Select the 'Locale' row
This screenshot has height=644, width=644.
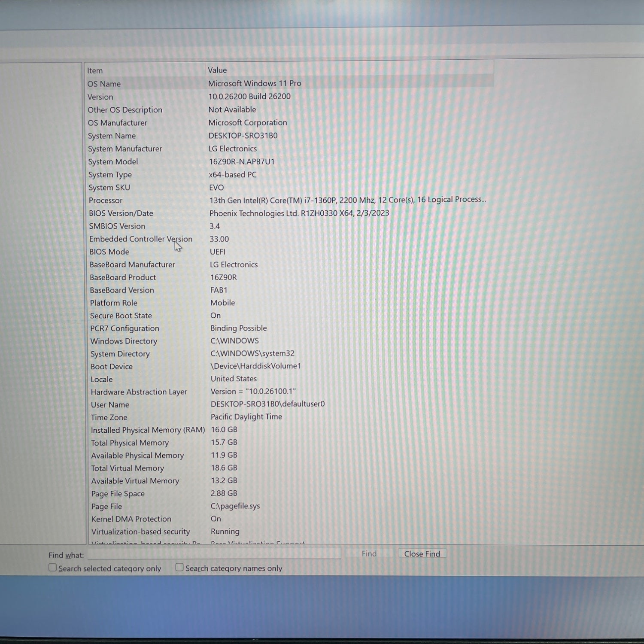click(x=289, y=379)
